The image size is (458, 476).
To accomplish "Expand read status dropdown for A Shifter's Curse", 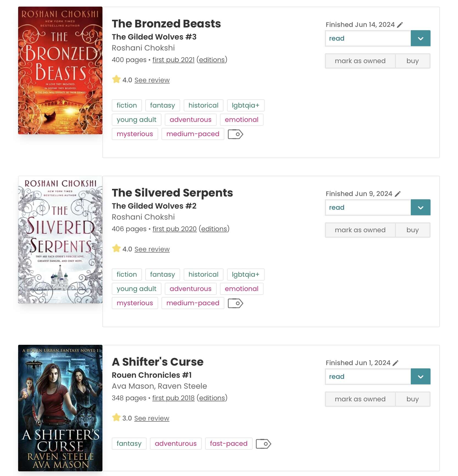I will pyautogui.click(x=420, y=377).
